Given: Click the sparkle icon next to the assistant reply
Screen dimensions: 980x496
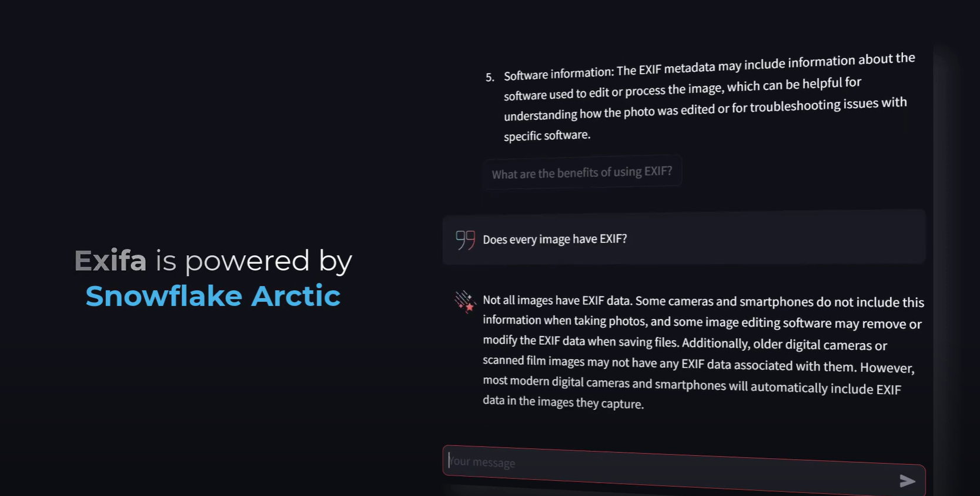Looking at the screenshot, I should (464, 301).
